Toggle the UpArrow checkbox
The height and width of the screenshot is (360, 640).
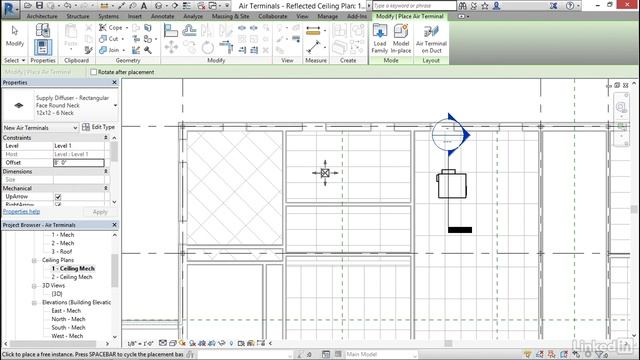(x=58, y=197)
